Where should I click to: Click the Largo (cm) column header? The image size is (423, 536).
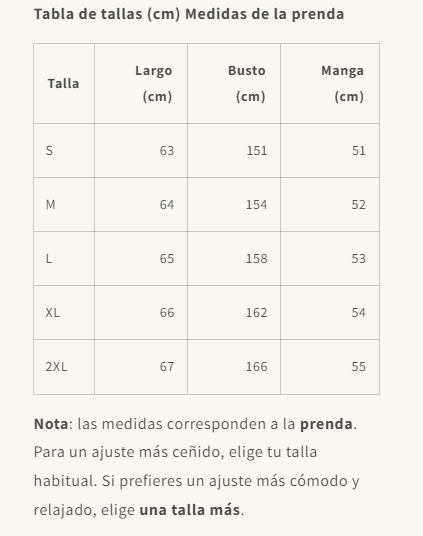point(141,83)
